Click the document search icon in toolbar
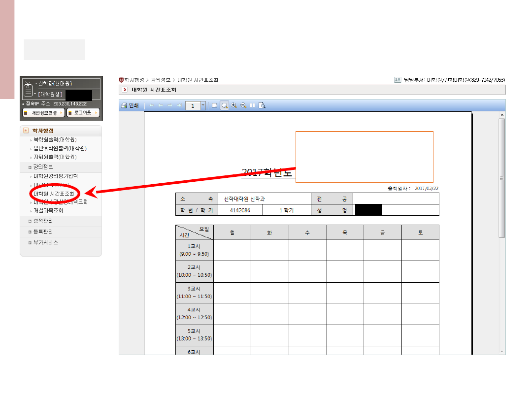 tap(262, 105)
